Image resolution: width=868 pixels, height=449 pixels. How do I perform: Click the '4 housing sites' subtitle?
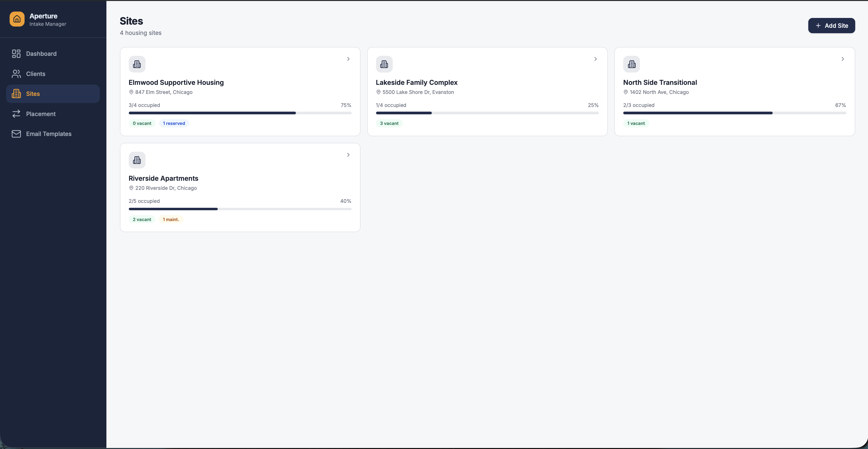141,33
